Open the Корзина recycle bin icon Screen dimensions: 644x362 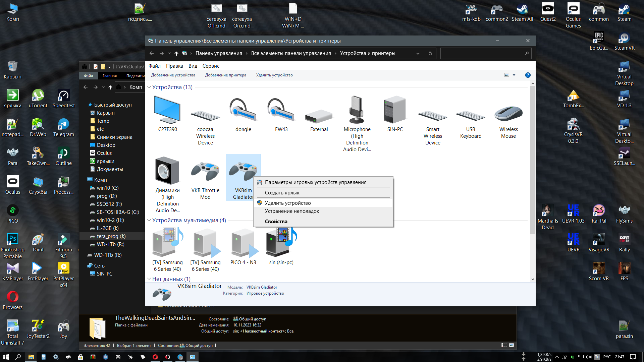tap(12, 70)
